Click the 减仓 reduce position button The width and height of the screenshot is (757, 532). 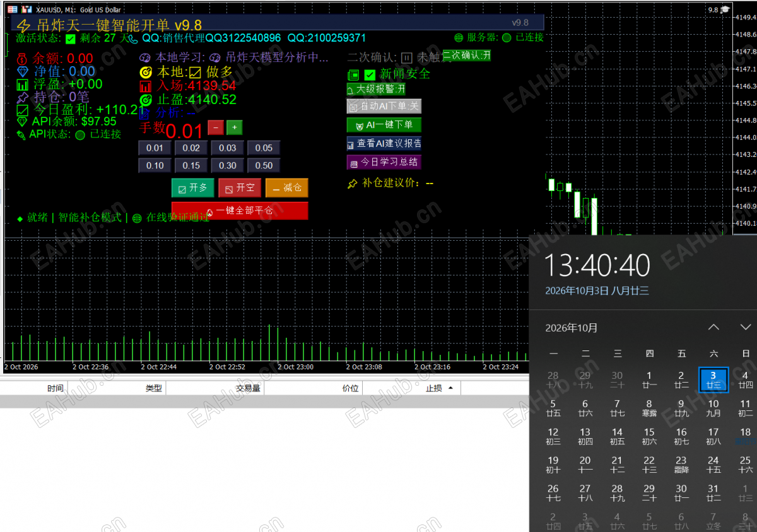[287, 188]
